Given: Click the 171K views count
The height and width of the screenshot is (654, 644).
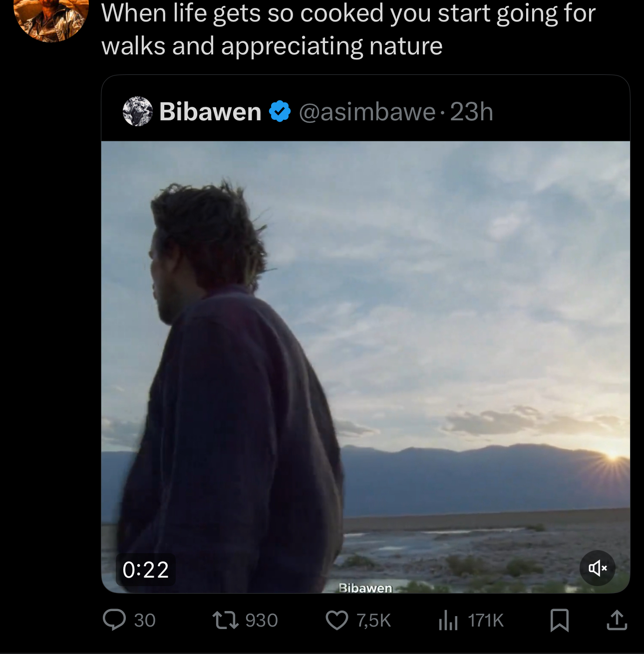Looking at the screenshot, I should (x=486, y=621).
